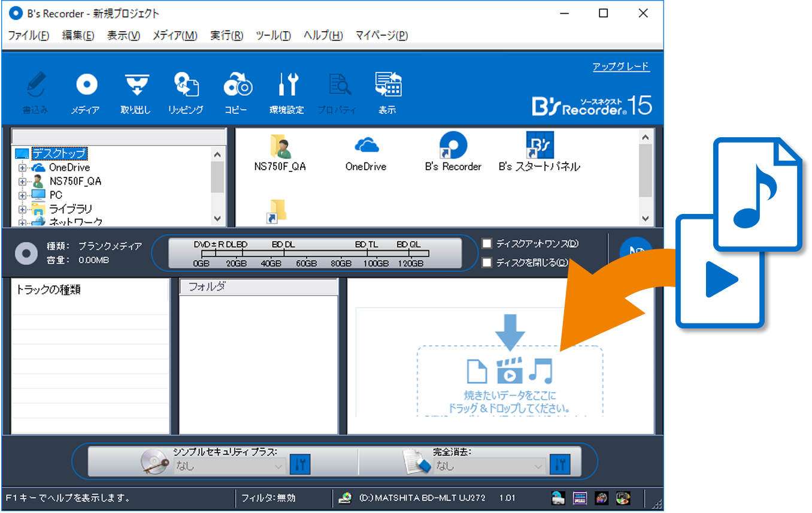Expand NS750F_QA tree node
Viewport: 812px width, 513px height.
pyautogui.click(x=23, y=182)
